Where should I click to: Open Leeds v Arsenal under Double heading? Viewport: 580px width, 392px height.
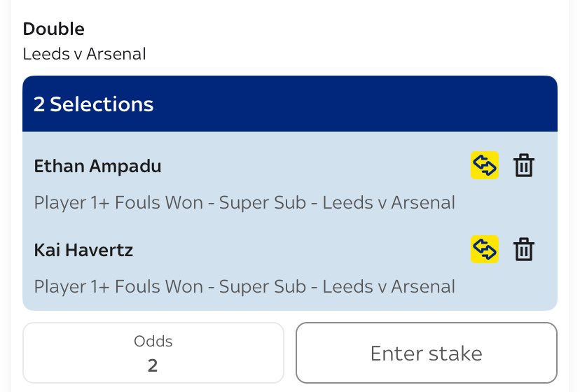(x=84, y=54)
